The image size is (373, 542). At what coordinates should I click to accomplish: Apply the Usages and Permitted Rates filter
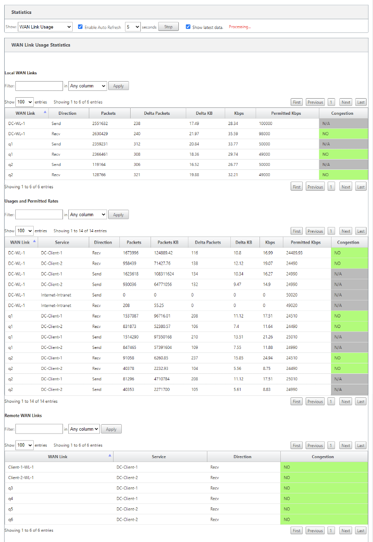119,214
